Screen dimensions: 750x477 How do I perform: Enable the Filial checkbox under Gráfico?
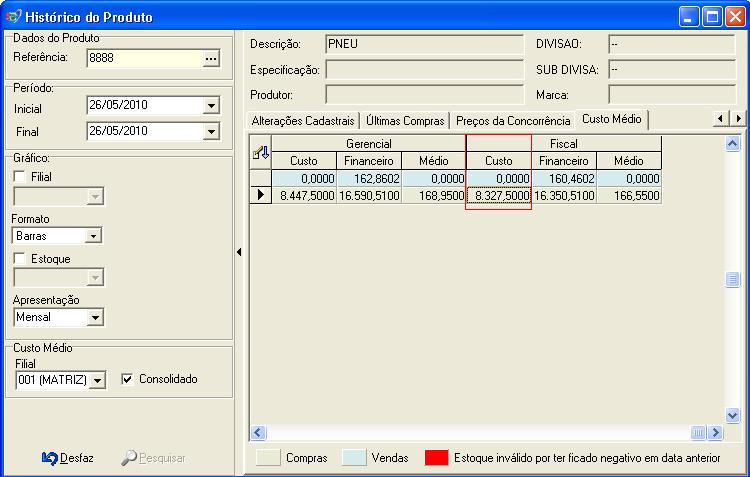(20, 177)
